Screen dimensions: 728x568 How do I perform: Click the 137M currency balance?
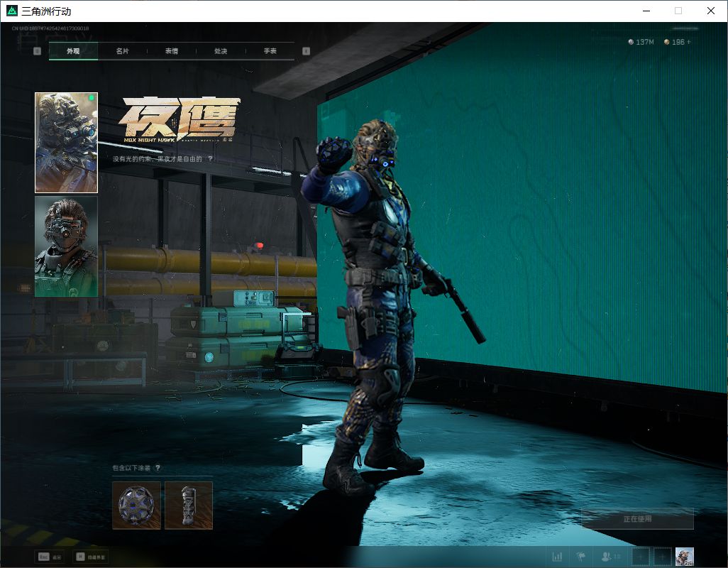(x=641, y=43)
